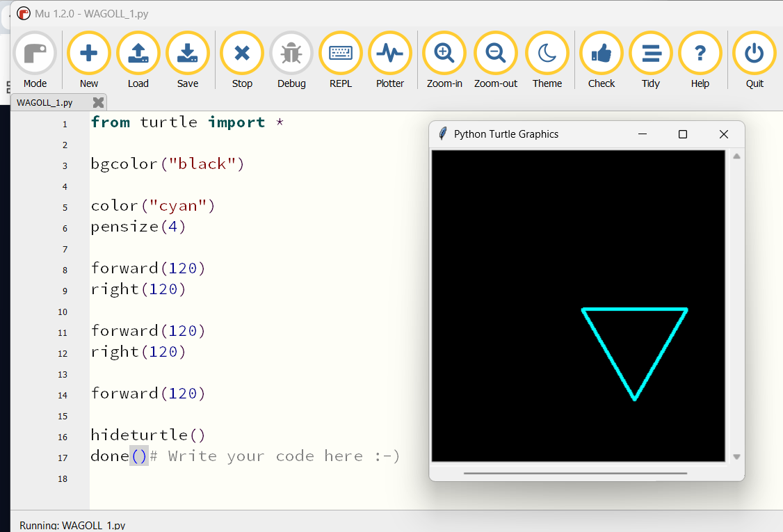Close the WAGOLL_1.py tab
This screenshot has width=783, height=532.
[98, 102]
